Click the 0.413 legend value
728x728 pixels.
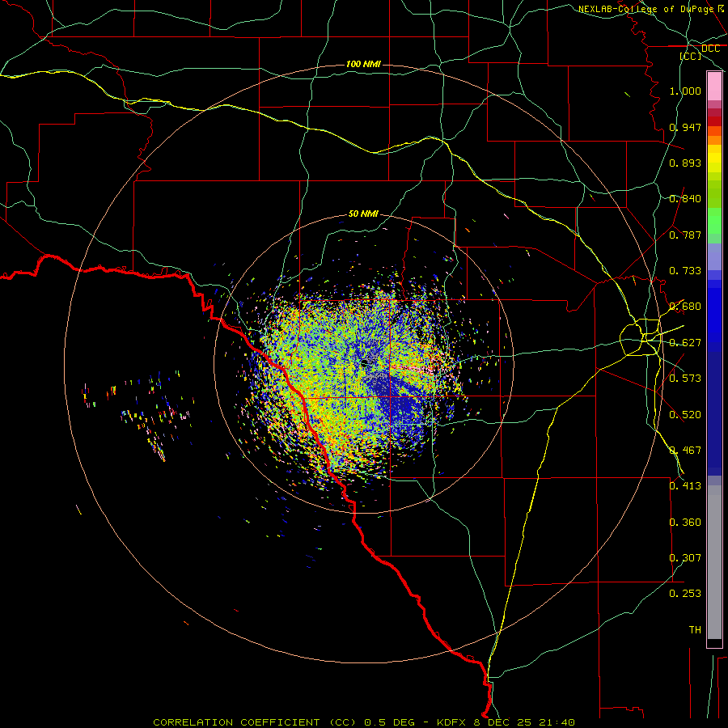(685, 486)
